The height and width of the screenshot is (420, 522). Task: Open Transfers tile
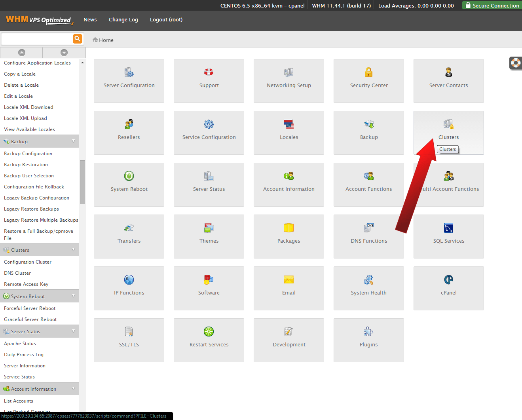129,236
